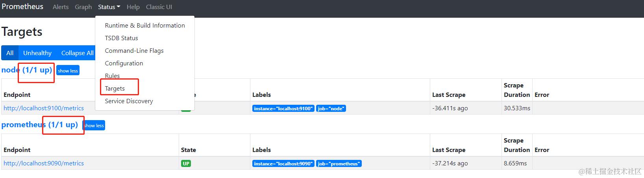Open Configuration from Status menu
Viewport: 644px width, 178px height.
(145, 63)
